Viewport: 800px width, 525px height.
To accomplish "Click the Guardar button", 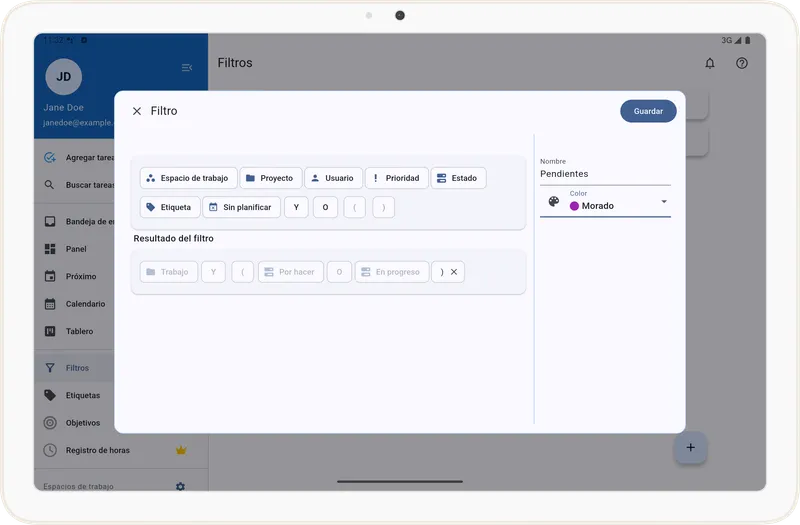I will pyautogui.click(x=648, y=111).
